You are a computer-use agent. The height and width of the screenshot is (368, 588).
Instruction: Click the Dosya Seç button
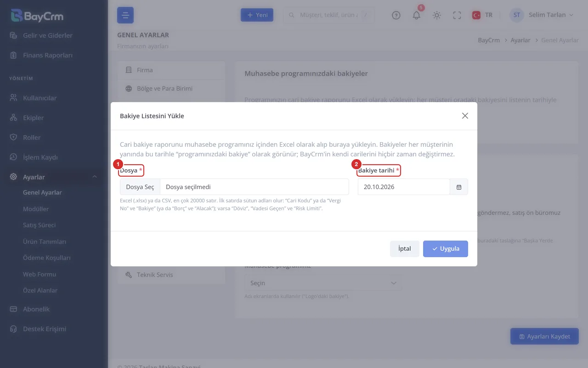(x=140, y=187)
